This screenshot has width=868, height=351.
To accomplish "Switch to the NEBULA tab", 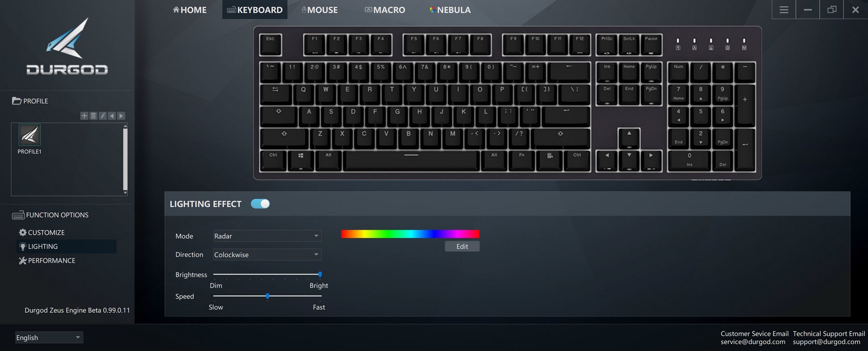I will [450, 10].
